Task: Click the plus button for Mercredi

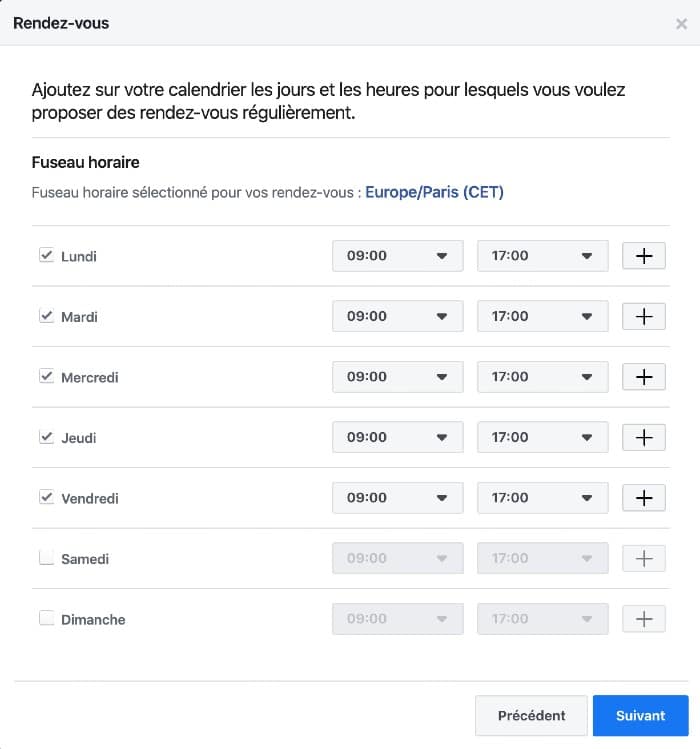Action: (644, 377)
